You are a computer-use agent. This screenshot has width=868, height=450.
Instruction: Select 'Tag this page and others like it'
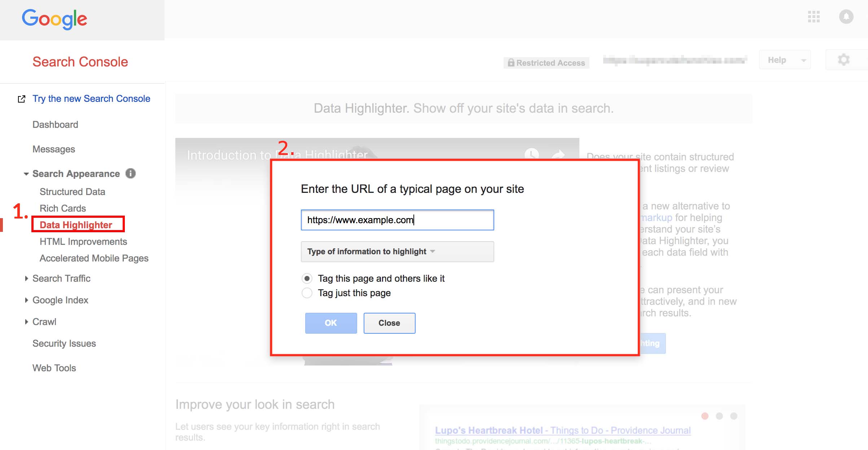point(307,278)
